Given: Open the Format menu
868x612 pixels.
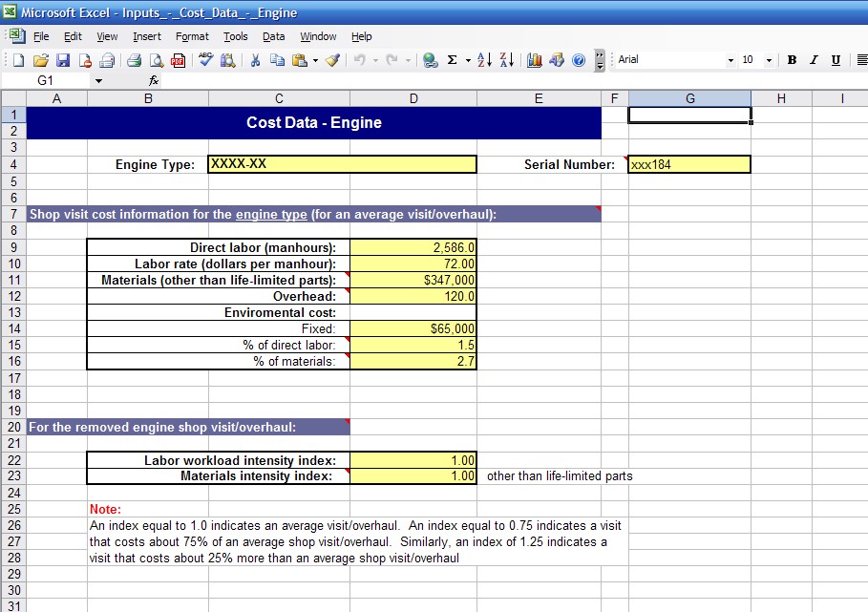Looking at the screenshot, I should pyautogui.click(x=192, y=36).
